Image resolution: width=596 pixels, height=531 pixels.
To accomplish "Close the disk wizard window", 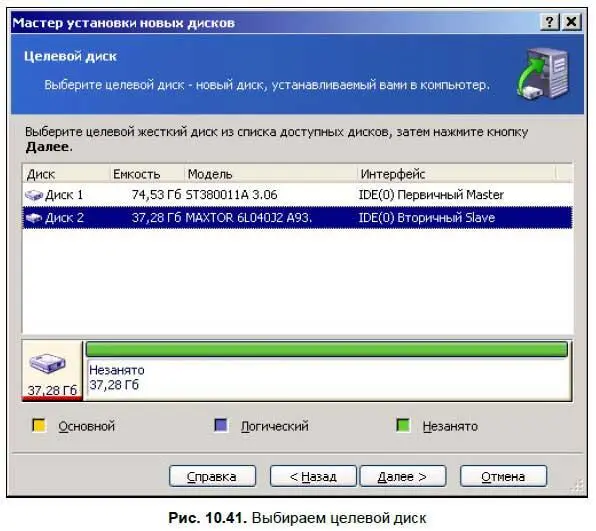I will click(572, 22).
